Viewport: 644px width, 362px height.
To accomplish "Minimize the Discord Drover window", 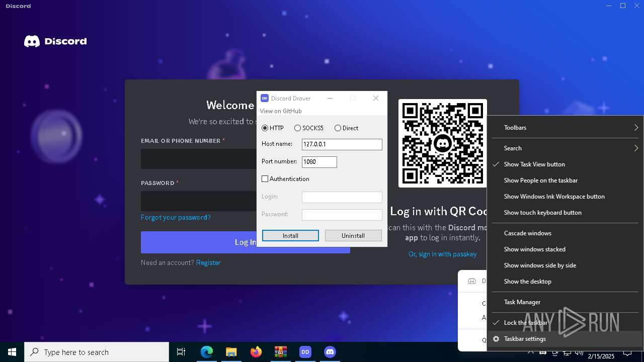I will tap(330, 98).
